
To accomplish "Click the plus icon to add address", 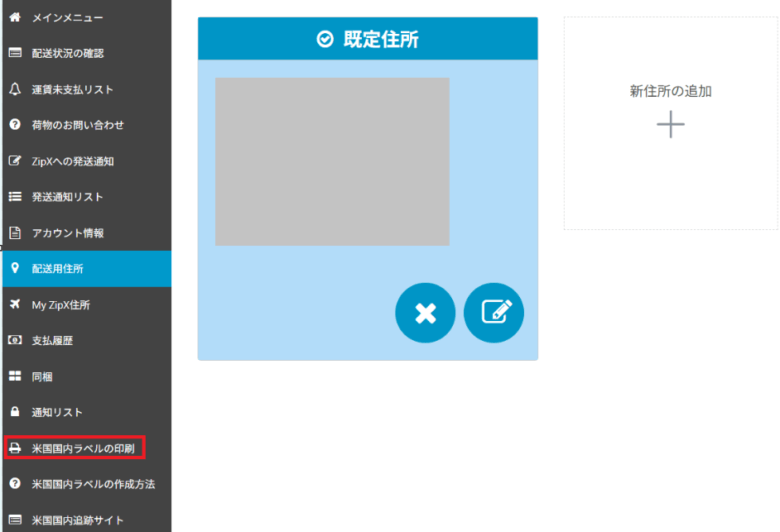I will click(670, 124).
